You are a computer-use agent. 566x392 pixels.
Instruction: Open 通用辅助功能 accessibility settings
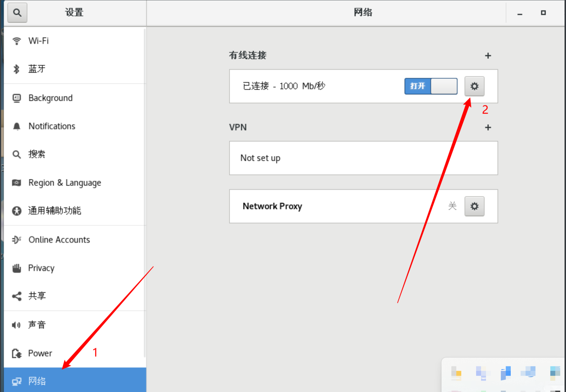point(55,211)
